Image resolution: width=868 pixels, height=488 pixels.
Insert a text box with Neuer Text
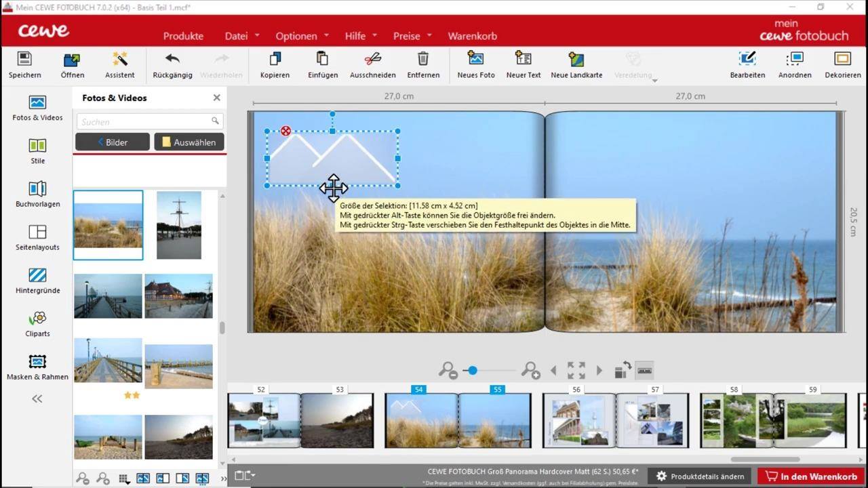point(524,65)
